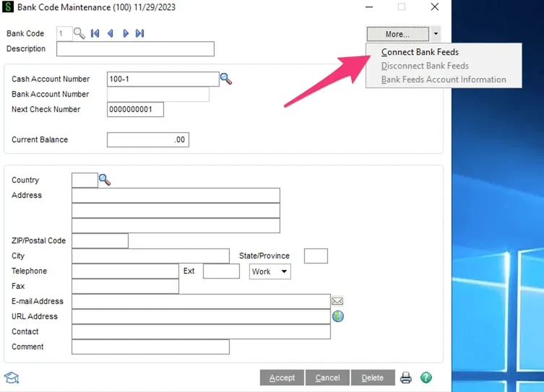The width and height of the screenshot is (544, 392).
Task: Click the Country code field
Action: (x=85, y=180)
